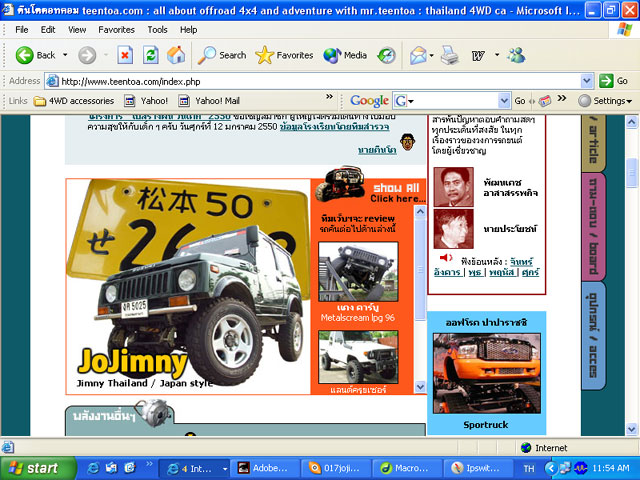Open the Search pane
The height and width of the screenshot is (480, 640).
(x=222, y=55)
